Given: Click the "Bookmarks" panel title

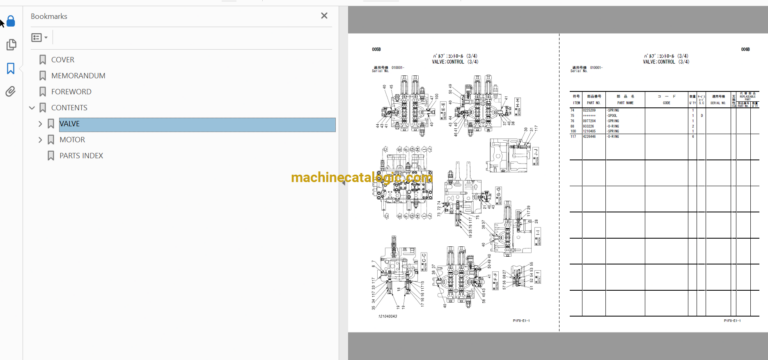Looking at the screenshot, I should tap(49, 16).
